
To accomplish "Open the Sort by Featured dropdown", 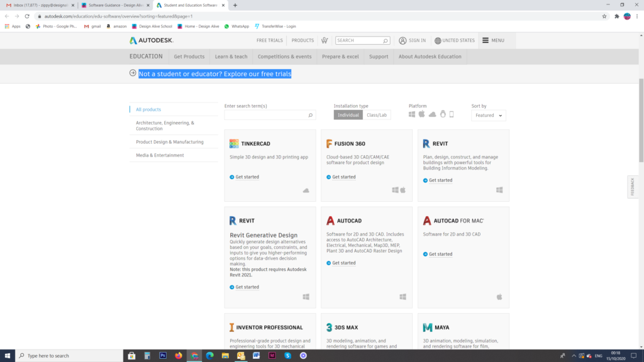I will 488,116.
